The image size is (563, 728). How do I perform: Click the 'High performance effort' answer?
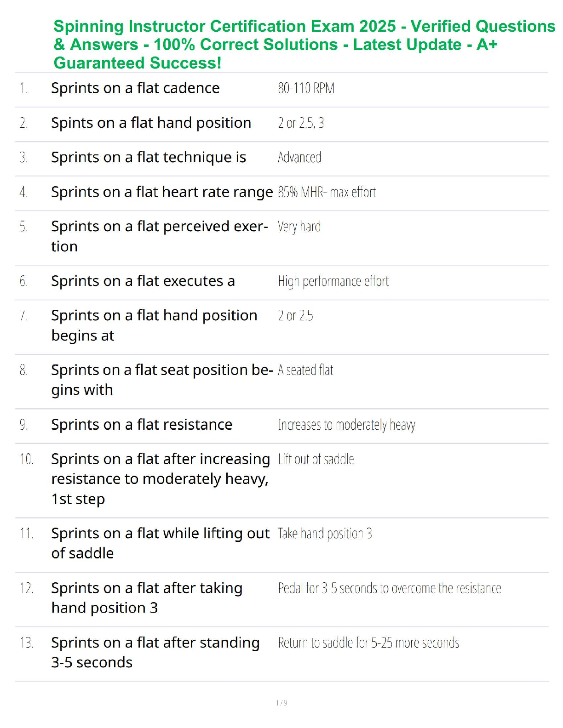333,281
